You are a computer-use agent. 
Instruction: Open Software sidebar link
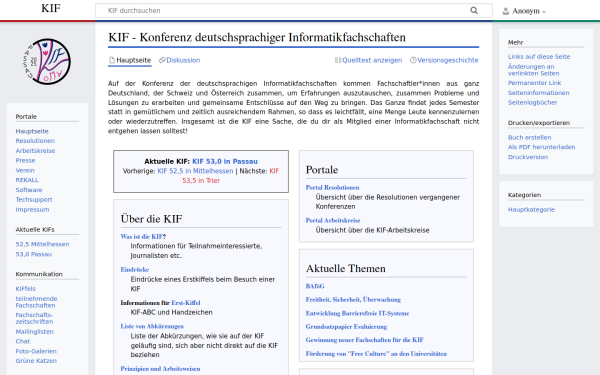[x=29, y=190]
